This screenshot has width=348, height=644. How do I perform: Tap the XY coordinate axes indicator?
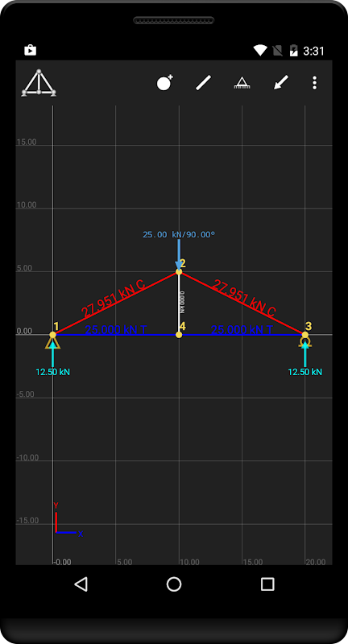tap(68, 519)
